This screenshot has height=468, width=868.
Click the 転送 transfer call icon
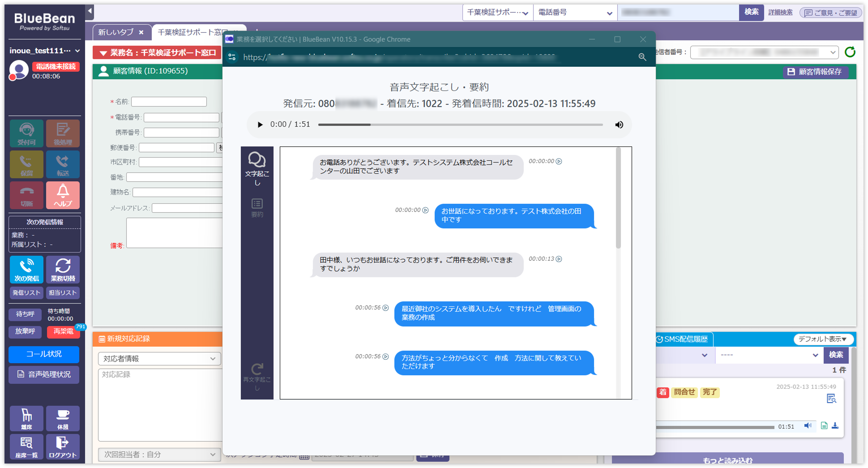[x=63, y=164]
